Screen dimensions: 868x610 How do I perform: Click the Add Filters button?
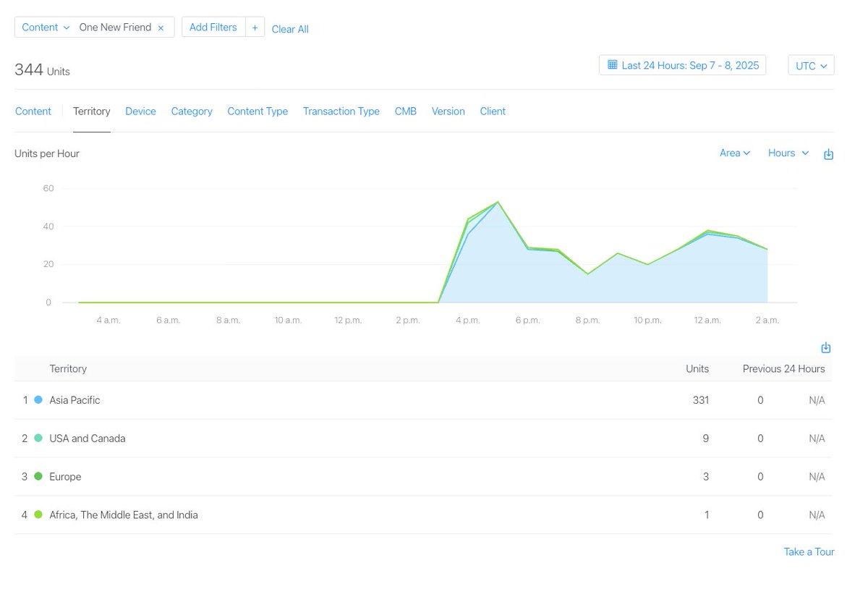coord(213,27)
